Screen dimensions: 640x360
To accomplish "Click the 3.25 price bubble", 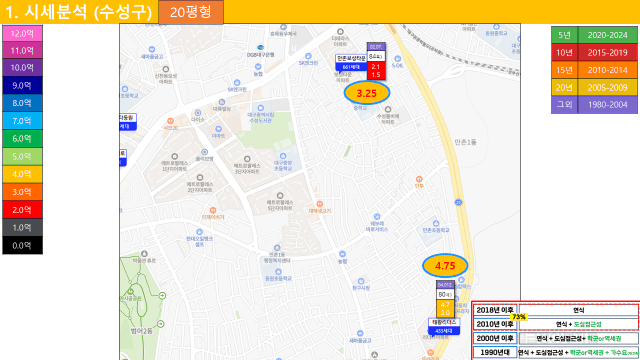I will coord(367,93).
